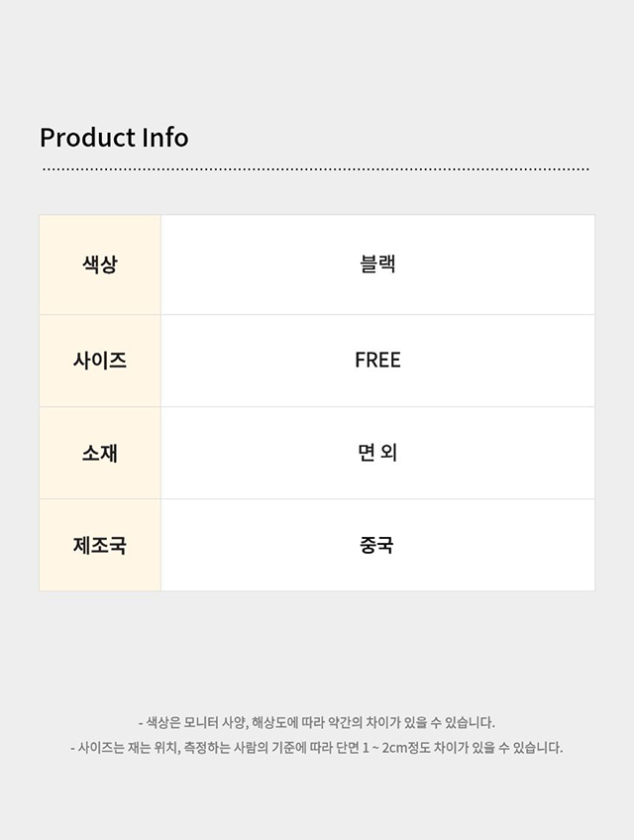634x840 pixels.
Task: Select the 소재 label cell
Action: point(100,453)
